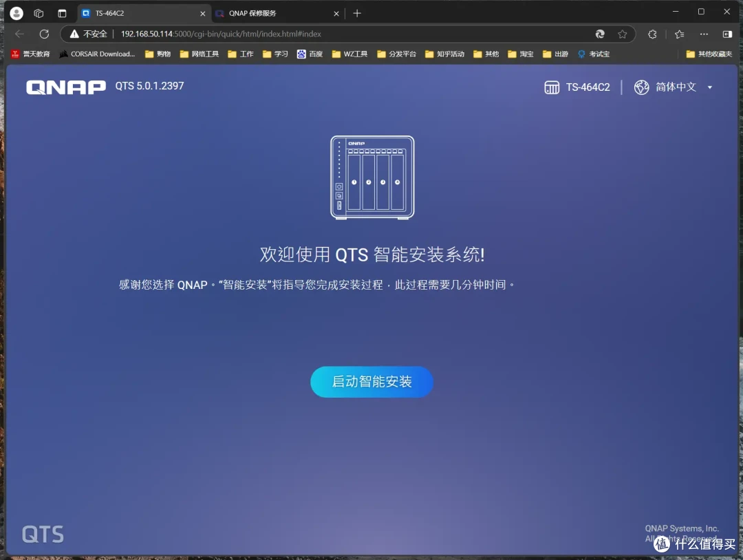The height and width of the screenshot is (560, 743).
Task: Click the TS-464C2 NAS device icon
Action: pyautogui.click(x=552, y=87)
